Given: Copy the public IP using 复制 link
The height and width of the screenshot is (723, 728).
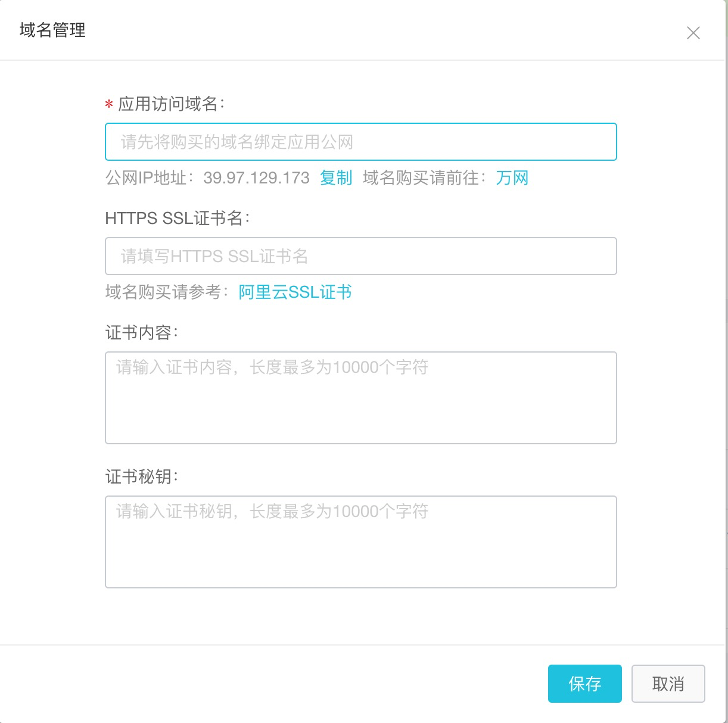Looking at the screenshot, I should 337,177.
